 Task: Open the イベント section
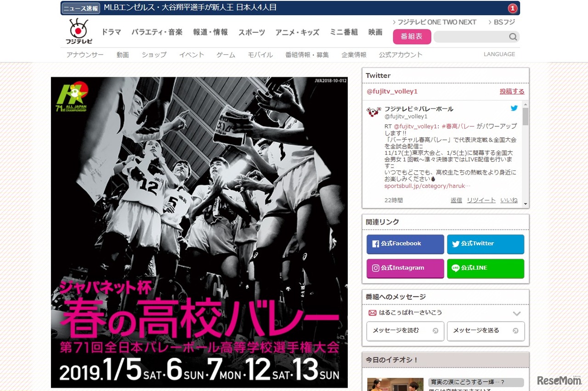(x=192, y=55)
